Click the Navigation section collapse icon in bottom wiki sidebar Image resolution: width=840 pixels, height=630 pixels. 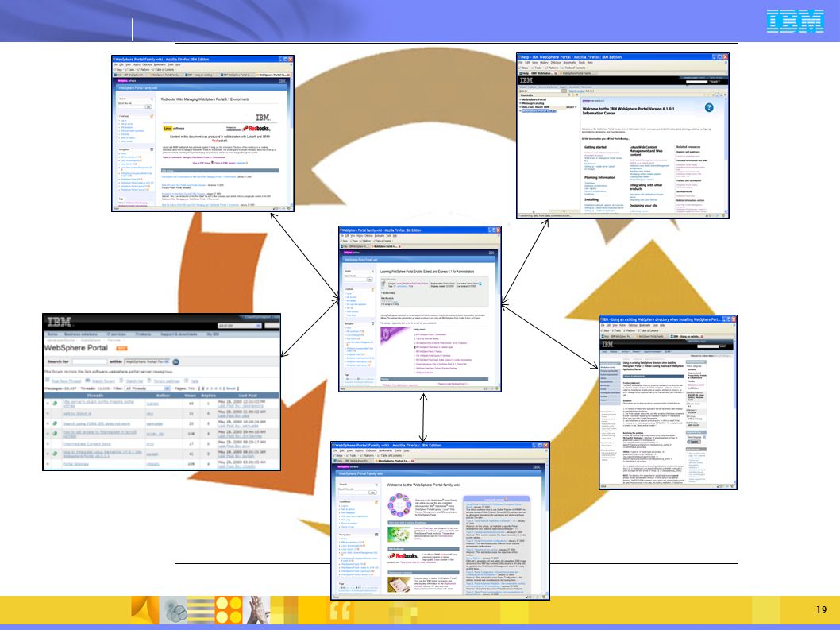click(376, 535)
